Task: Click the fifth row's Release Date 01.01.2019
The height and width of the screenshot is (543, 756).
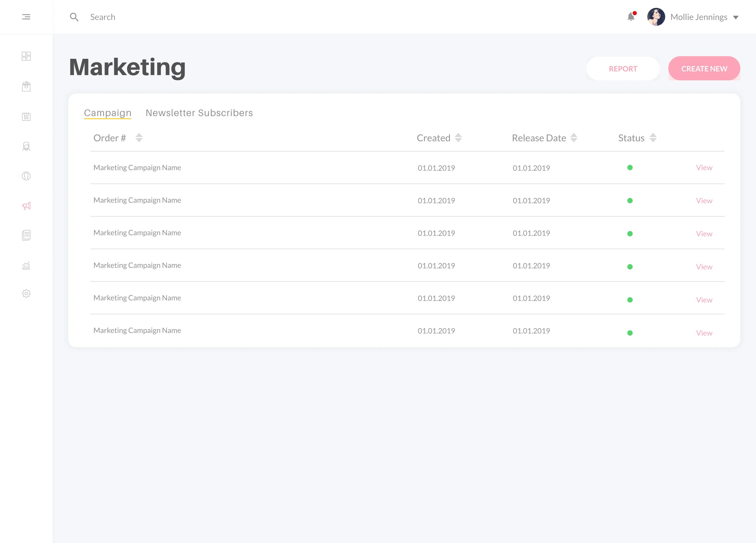Action: 531,298
